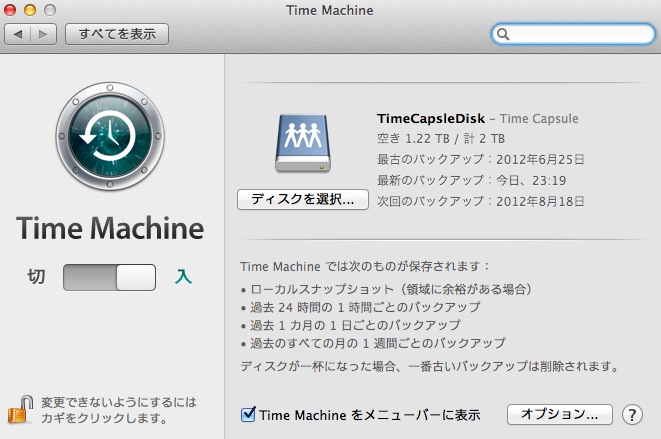661x439 pixels.
Task: Open the オプション... settings
Action: tap(559, 414)
